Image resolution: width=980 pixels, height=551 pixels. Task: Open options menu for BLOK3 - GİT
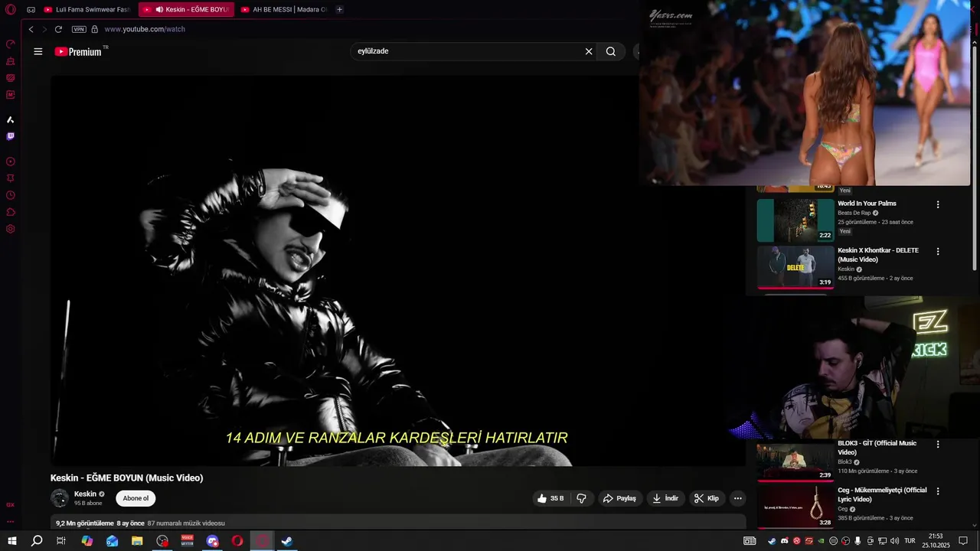coord(938,444)
